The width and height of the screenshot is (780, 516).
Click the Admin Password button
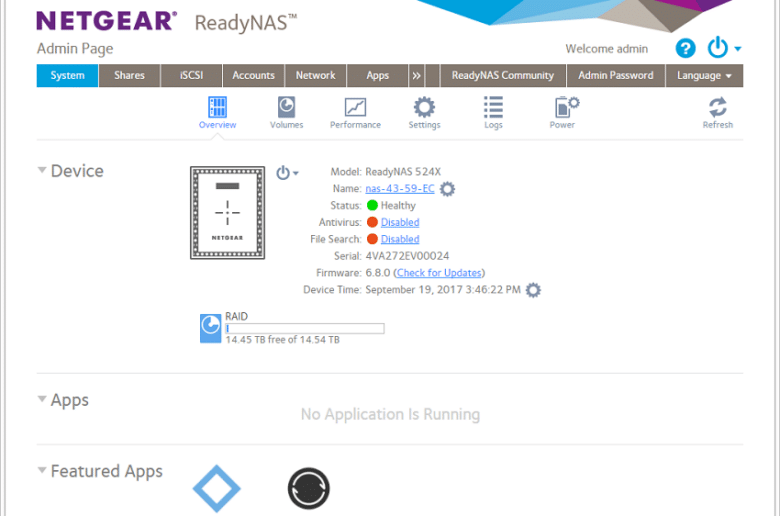616,76
